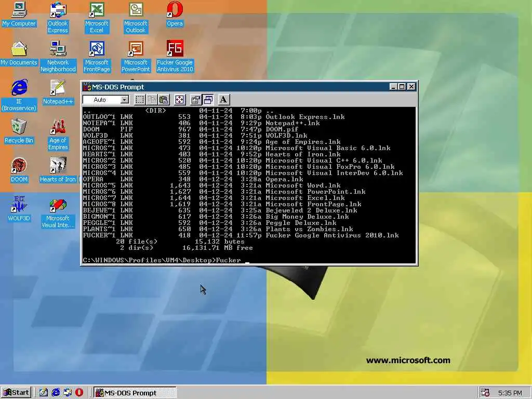Select the Microsoft FrontPage desktop shortcut
The width and height of the screenshot is (532, 399).
(x=97, y=57)
